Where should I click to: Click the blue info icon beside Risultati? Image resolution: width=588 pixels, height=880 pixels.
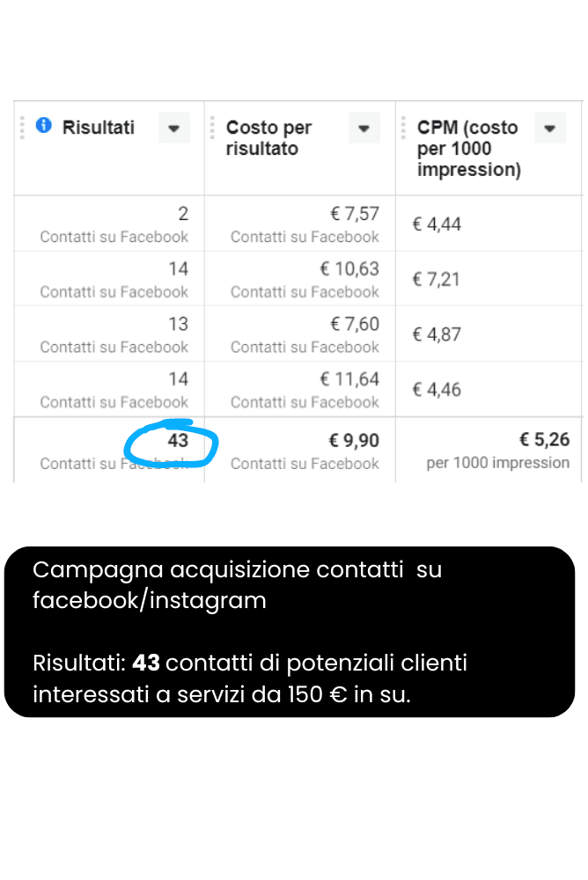(x=44, y=125)
